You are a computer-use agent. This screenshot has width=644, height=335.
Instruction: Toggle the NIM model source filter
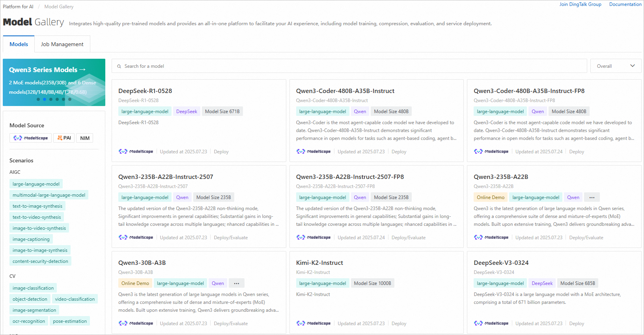coord(85,138)
